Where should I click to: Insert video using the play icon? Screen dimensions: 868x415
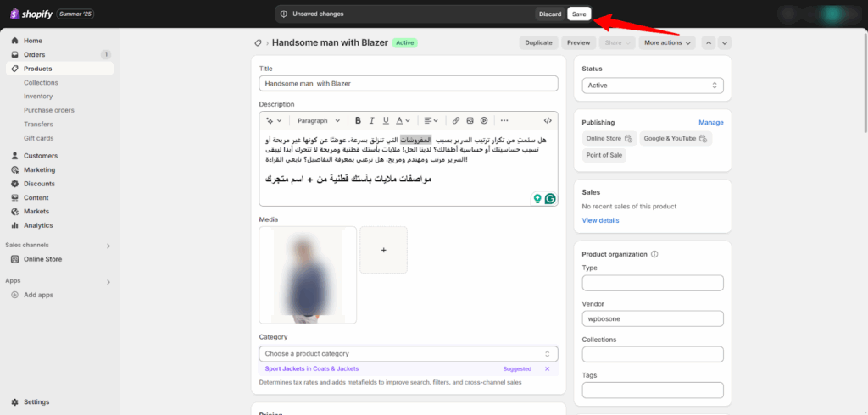pos(484,121)
